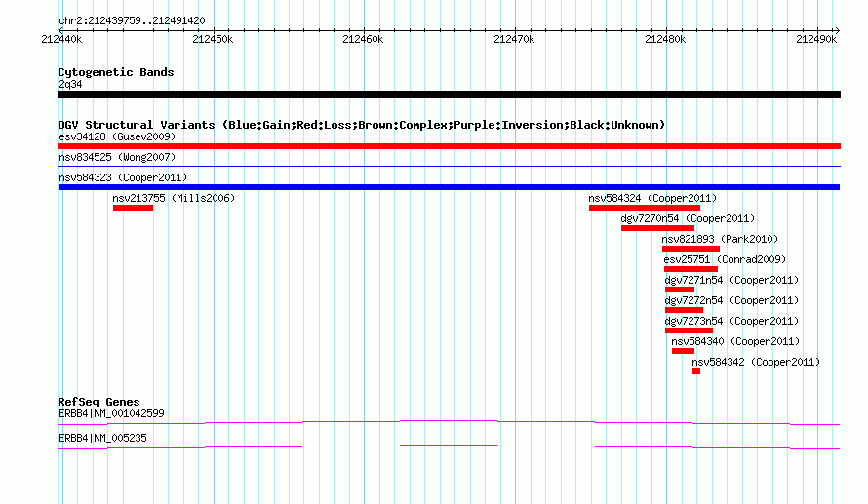
Task: Click the nsv213755 (Mills2006) label
Action: point(174,198)
